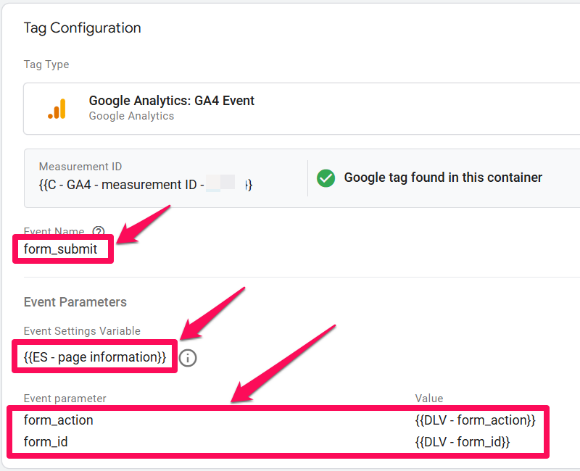Click the DLV - form_id value

coord(462,441)
